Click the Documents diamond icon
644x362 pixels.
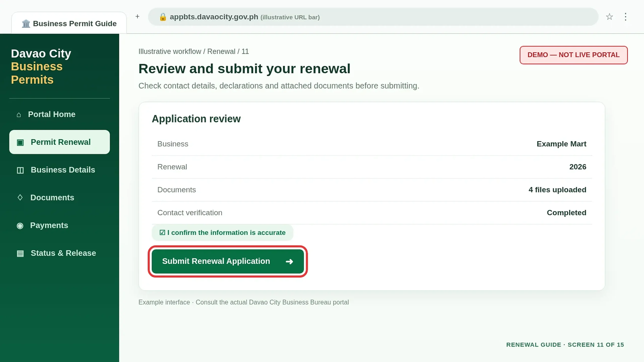[20, 198]
